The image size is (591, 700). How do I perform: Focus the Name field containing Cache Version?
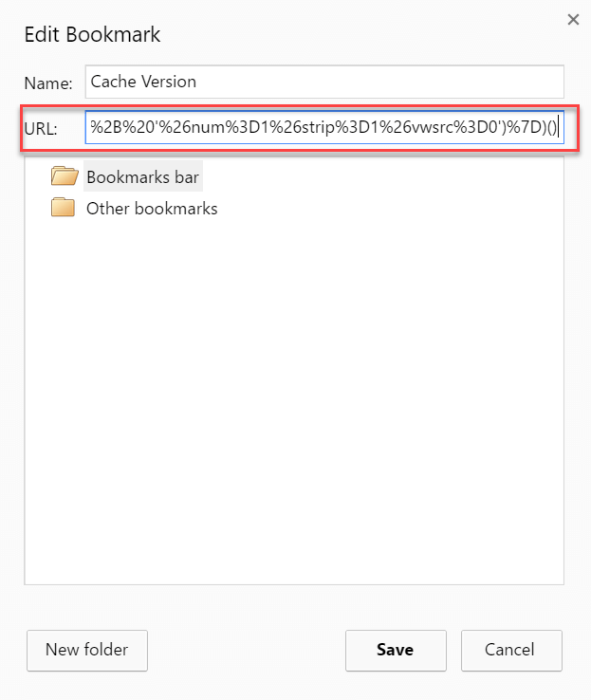click(324, 82)
